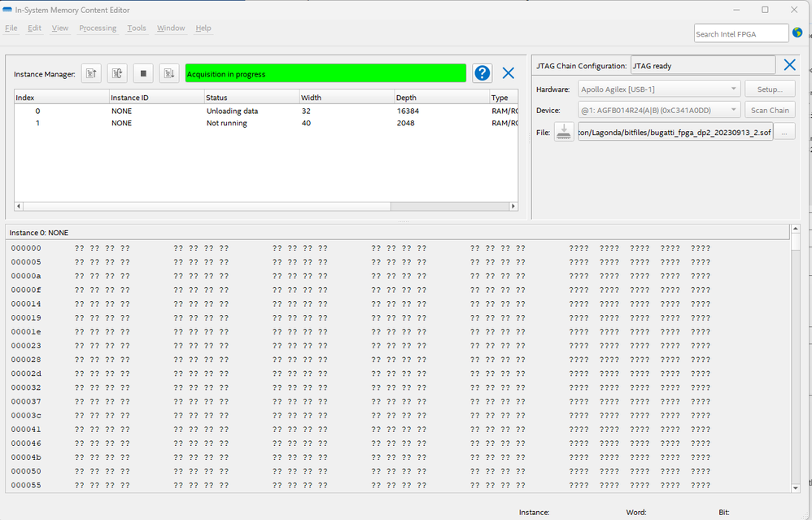Click the program device download icon beside File
This screenshot has height=520, width=812.
pyautogui.click(x=564, y=132)
